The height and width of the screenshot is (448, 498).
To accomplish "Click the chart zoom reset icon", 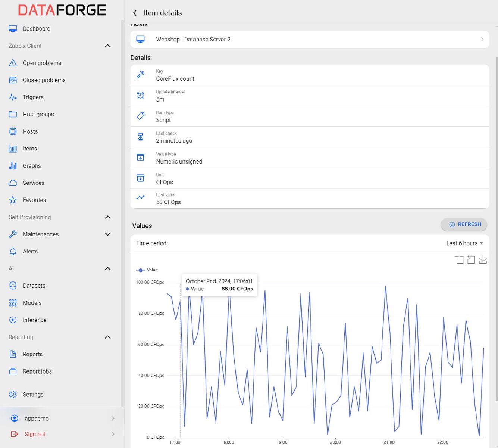I will pos(471,259).
